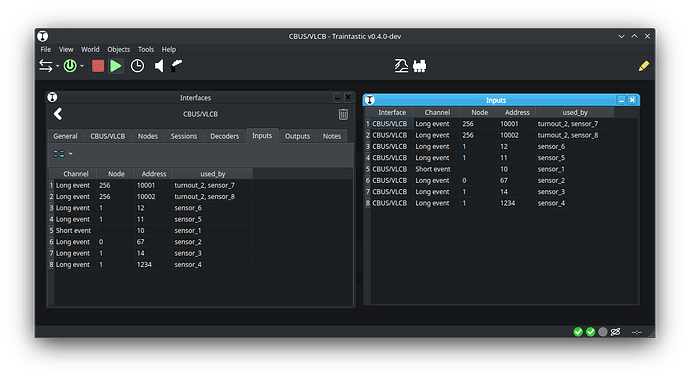Open the World menu
The height and width of the screenshot is (378, 690).
tap(90, 49)
